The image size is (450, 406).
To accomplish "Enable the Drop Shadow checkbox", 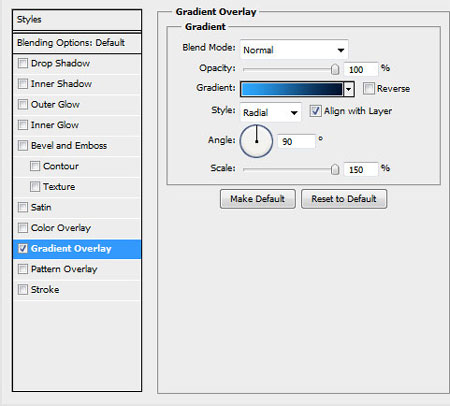I will point(23,63).
